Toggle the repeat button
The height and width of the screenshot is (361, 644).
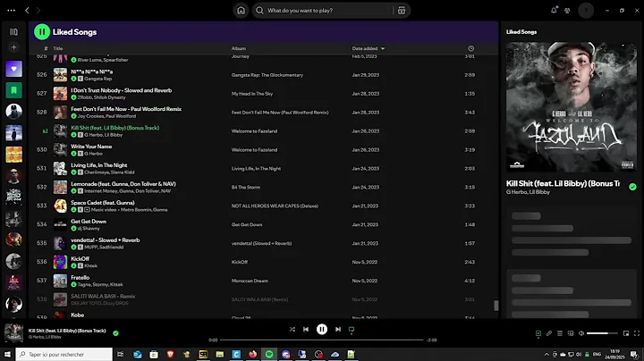[352, 329]
